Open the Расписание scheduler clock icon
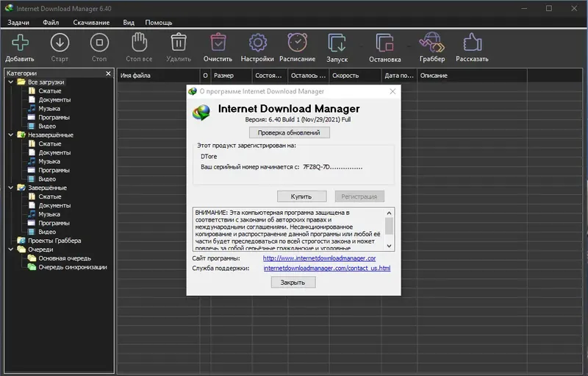Viewport: 588px width, 376px height. (x=298, y=42)
